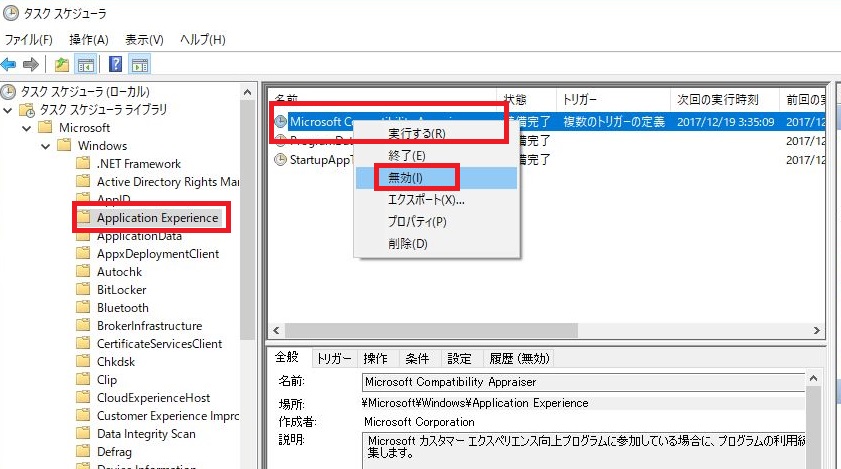This screenshot has width=841, height=469.
Task: Click the Bluetooth folder icon
Action: (x=83, y=307)
